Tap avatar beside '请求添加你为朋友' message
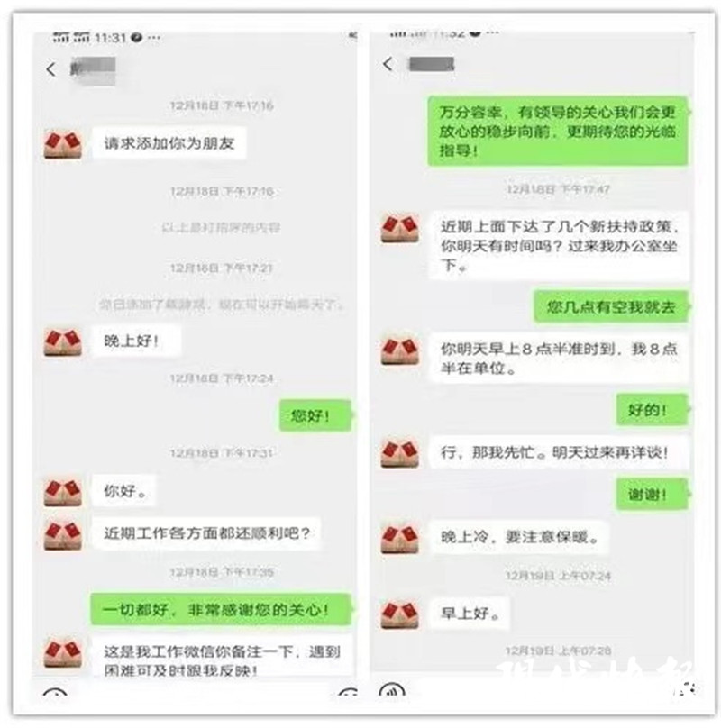Screen dimensions: 721x728 tap(63, 144)
